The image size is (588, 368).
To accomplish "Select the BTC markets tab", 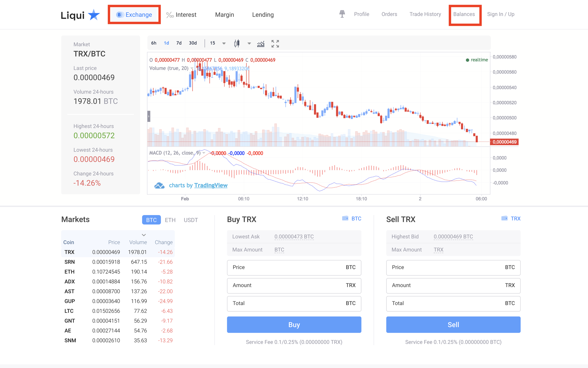I will point(151,220).
